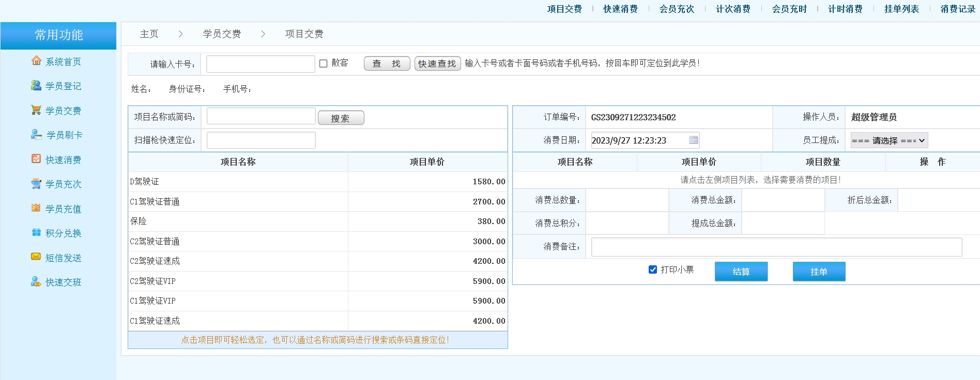
Task: Focus the 请输入卡号 input field
Action: coord(261,64)
